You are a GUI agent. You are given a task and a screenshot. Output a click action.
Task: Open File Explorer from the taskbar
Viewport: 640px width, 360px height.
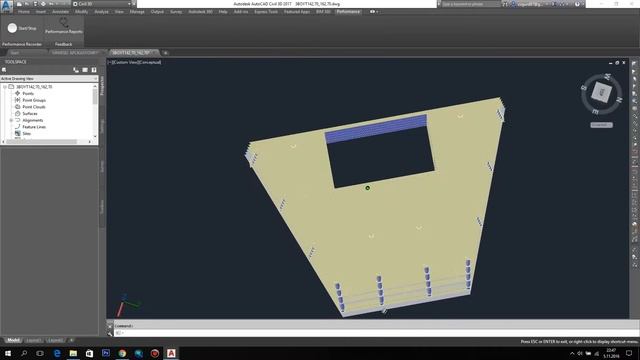point(73,353)
